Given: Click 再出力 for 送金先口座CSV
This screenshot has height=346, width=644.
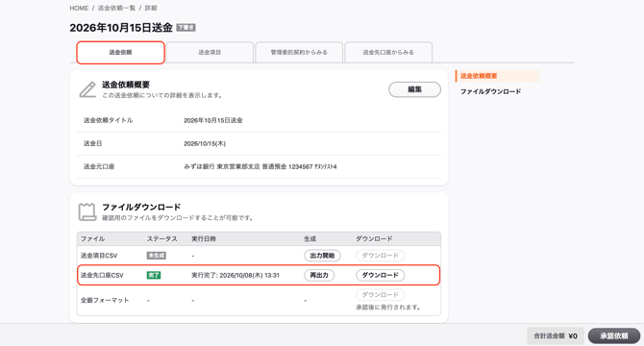Looking at the screenshot, I should coord(319,275).
